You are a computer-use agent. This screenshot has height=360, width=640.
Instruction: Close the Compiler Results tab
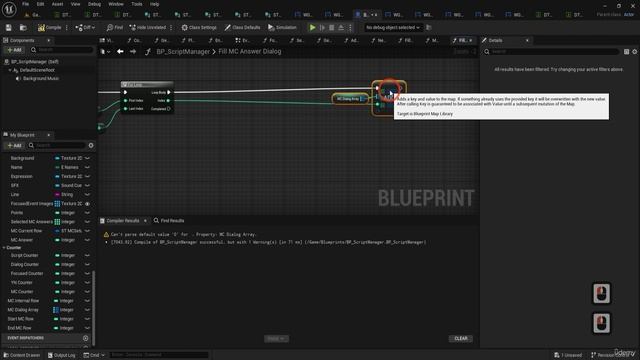click(145, 220)
